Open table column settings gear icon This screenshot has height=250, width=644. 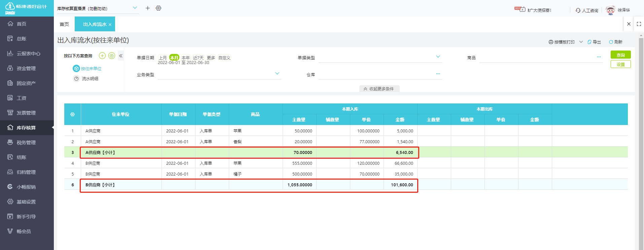(72, 115)
